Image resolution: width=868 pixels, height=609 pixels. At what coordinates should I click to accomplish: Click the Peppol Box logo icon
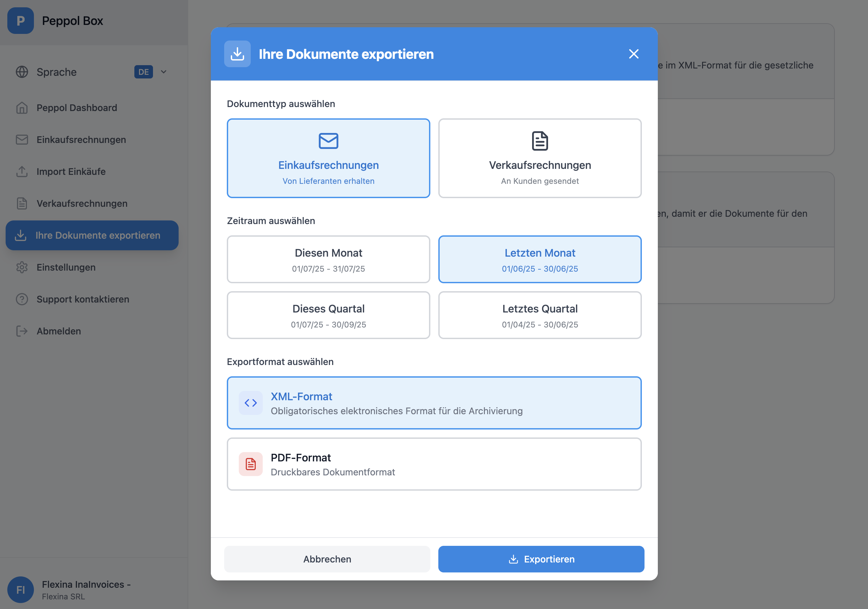pos(20,21)
